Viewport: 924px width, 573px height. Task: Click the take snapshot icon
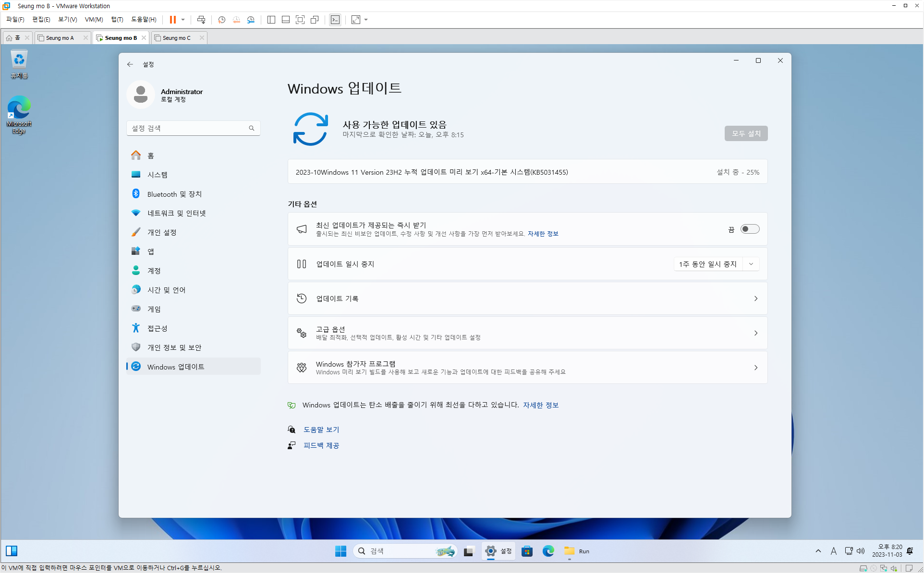[x=221, y=20]
